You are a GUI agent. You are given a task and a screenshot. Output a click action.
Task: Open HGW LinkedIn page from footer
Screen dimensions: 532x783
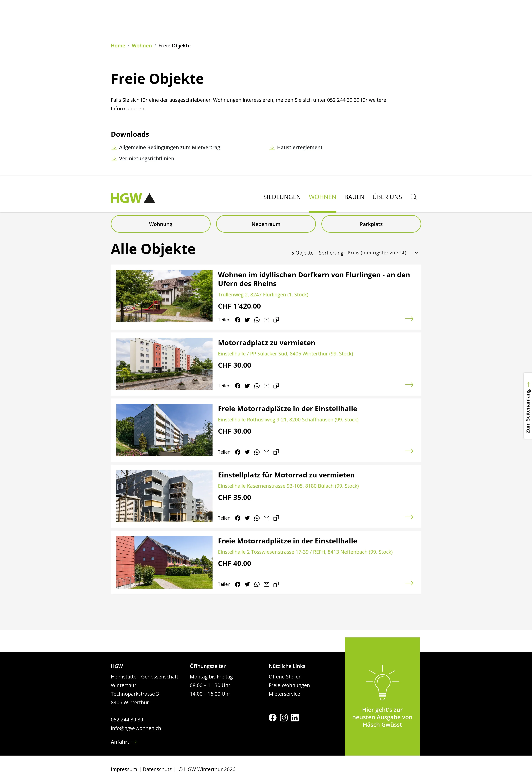tap(295, 718)
